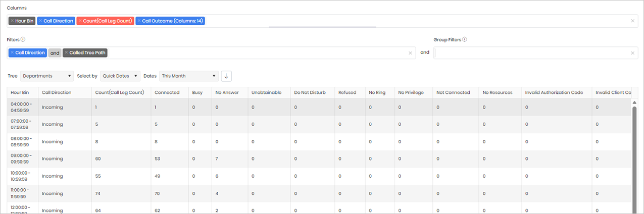The width and height of the screenshot is (644, 214).
Task: Click the No Answer column header
Action: point(224,92)
